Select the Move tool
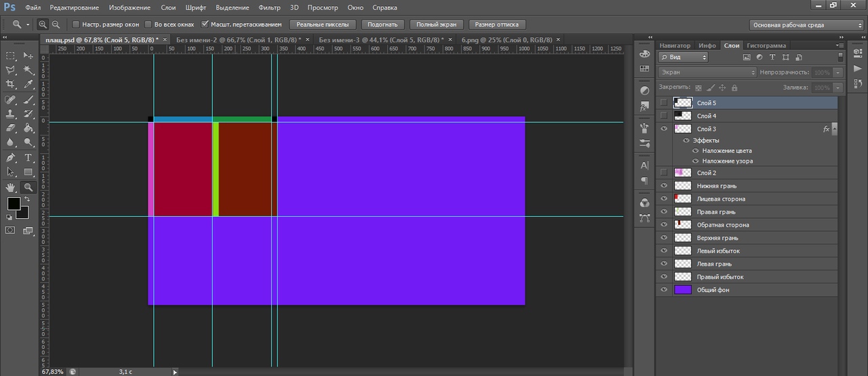The image size is (868, 376). tap(28, 56)
